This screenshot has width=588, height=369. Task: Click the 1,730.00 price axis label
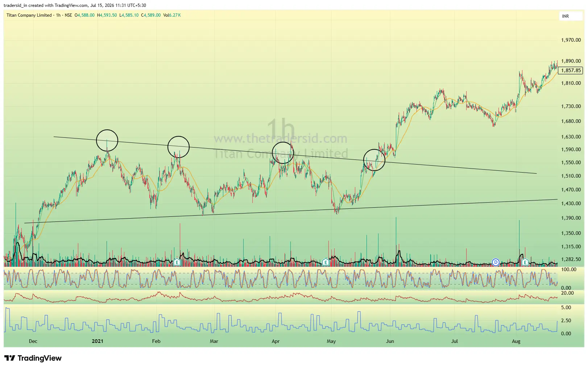[571, 106]
